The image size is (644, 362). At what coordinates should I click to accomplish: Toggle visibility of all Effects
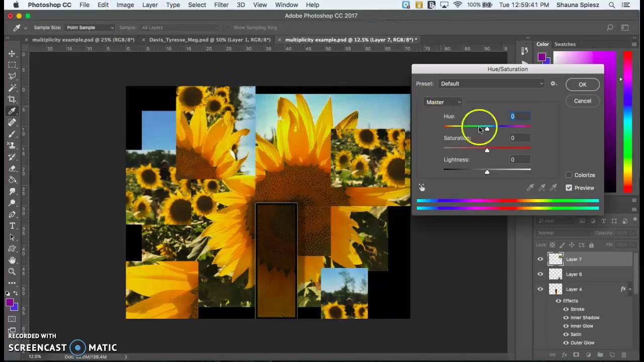click(558, 301)
